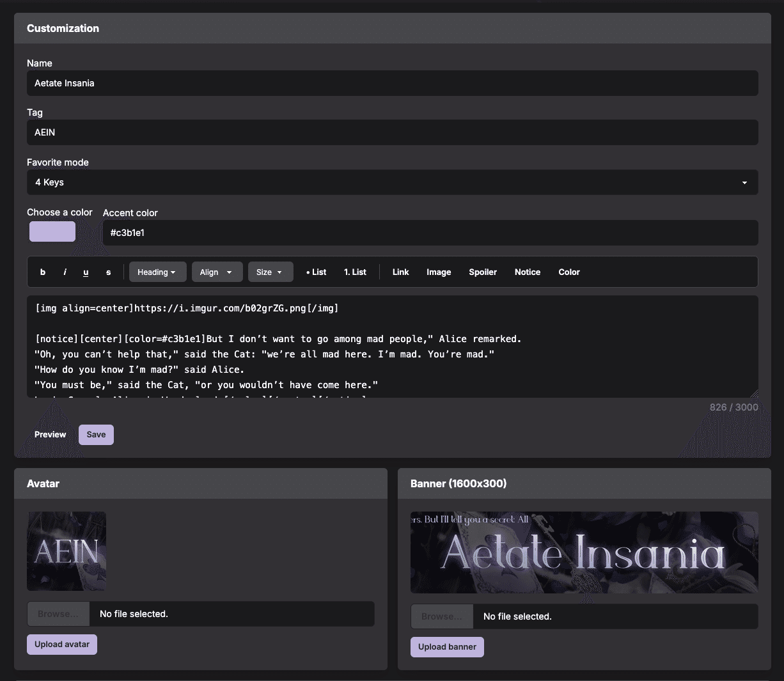This screenshot has height=681, width=784.
Task: Upload avatar button
Action: (x=62, y=644)
